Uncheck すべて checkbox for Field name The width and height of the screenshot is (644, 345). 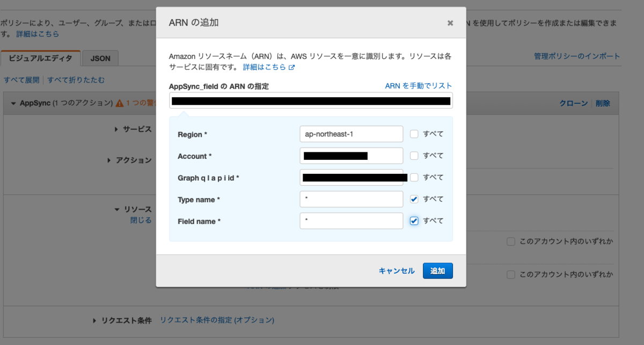[414, 221]
